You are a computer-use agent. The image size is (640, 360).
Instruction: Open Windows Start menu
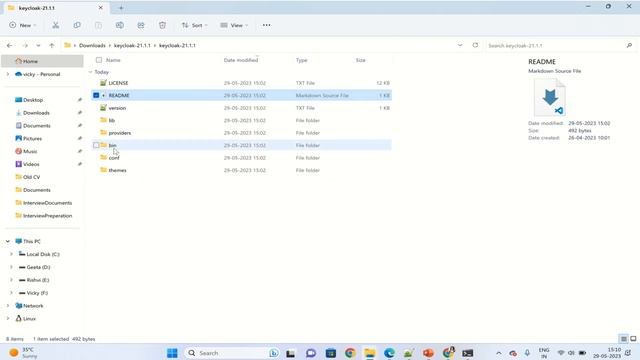point(172,353)
